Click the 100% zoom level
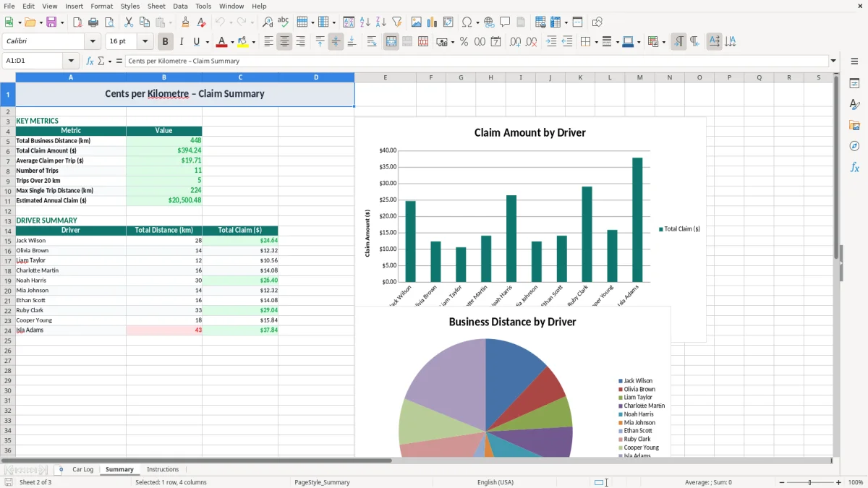The image size is (868, 488). (856, 482)
